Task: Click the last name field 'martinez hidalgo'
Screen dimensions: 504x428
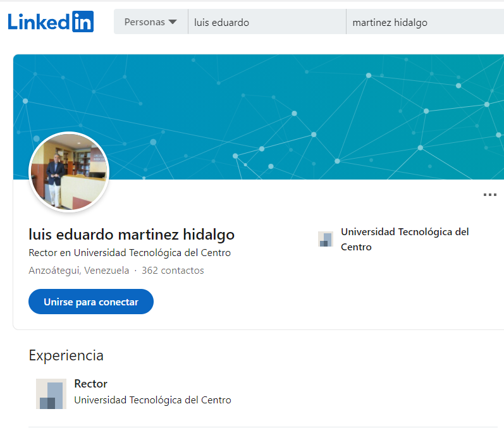Action: coord(425,22)
